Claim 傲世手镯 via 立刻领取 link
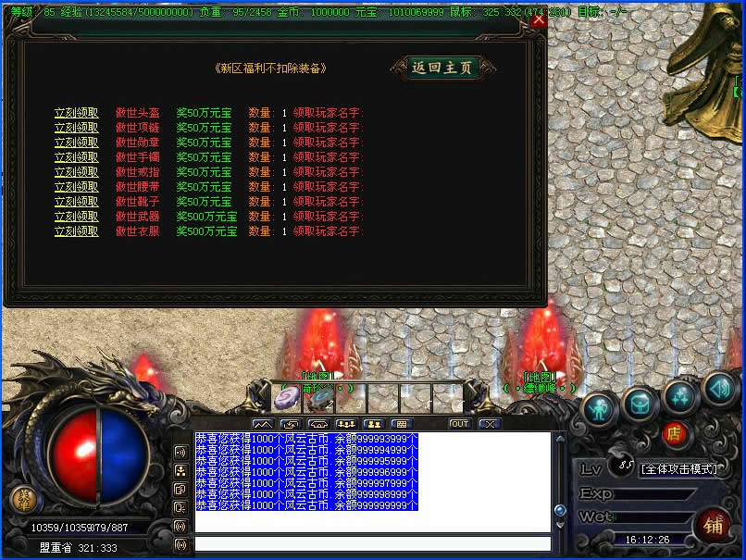Image resolution: width=746 pixels, height=560 pixels. [76, 157]
